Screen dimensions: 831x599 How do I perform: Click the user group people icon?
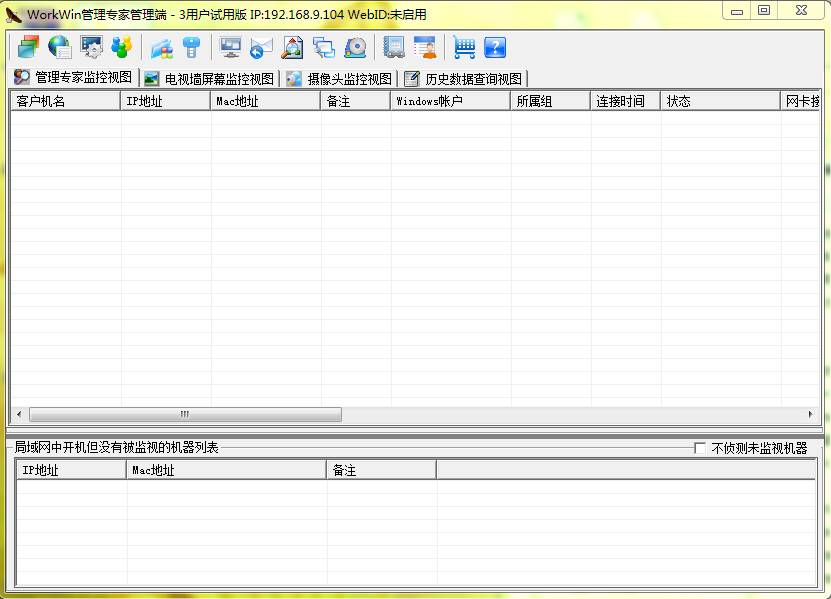point(122,47)
